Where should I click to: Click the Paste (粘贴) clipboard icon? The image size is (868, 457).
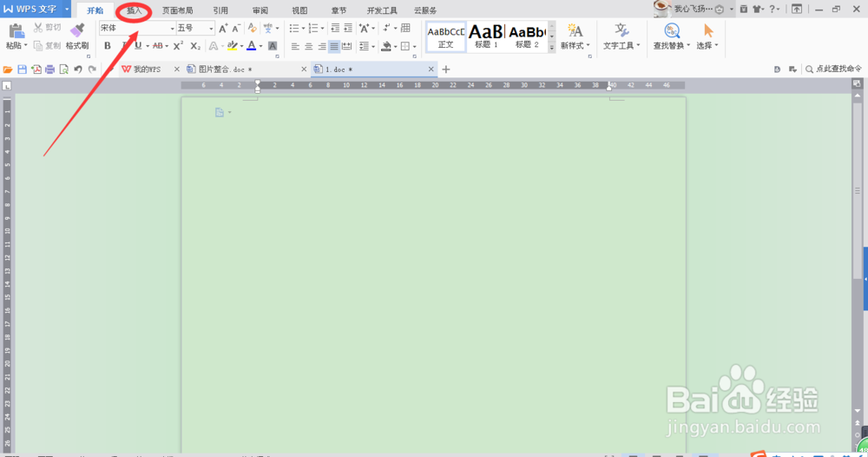click(16, 31)
